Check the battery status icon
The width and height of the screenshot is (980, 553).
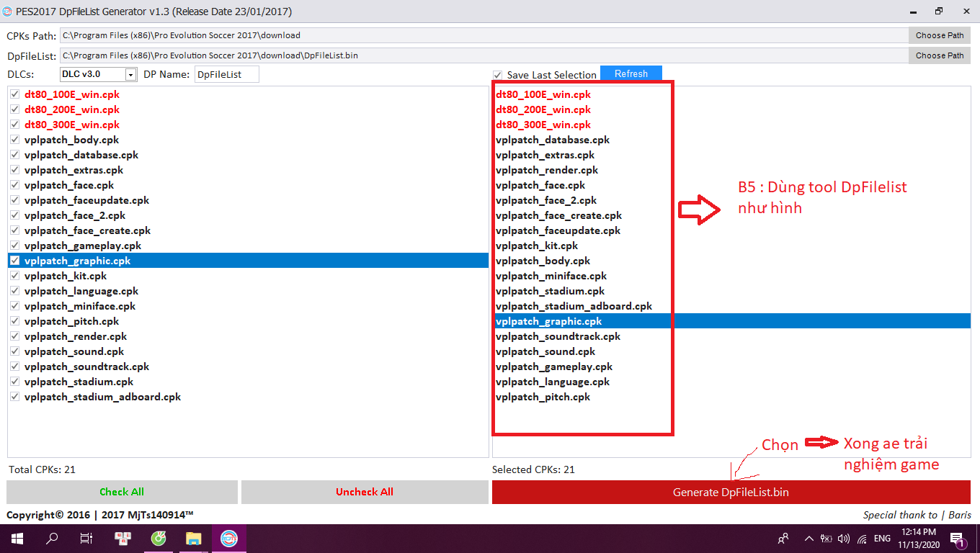pyautogui.click(x=827, y=539)
